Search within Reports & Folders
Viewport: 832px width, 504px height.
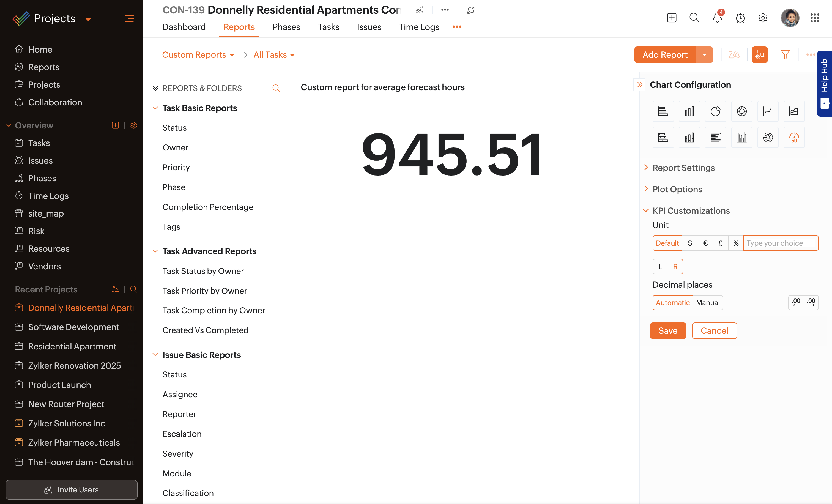(x=276, y=88)
